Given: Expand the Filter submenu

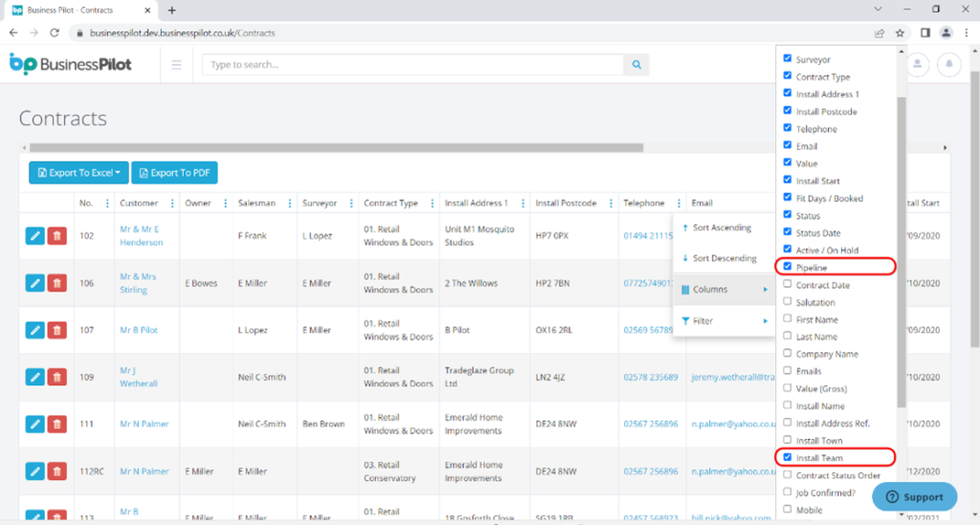Looking at the screenshot, I should pos(724,321).
